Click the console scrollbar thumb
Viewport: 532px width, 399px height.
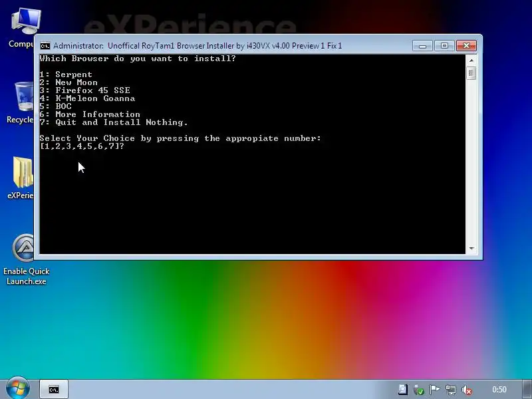point(471,73)
